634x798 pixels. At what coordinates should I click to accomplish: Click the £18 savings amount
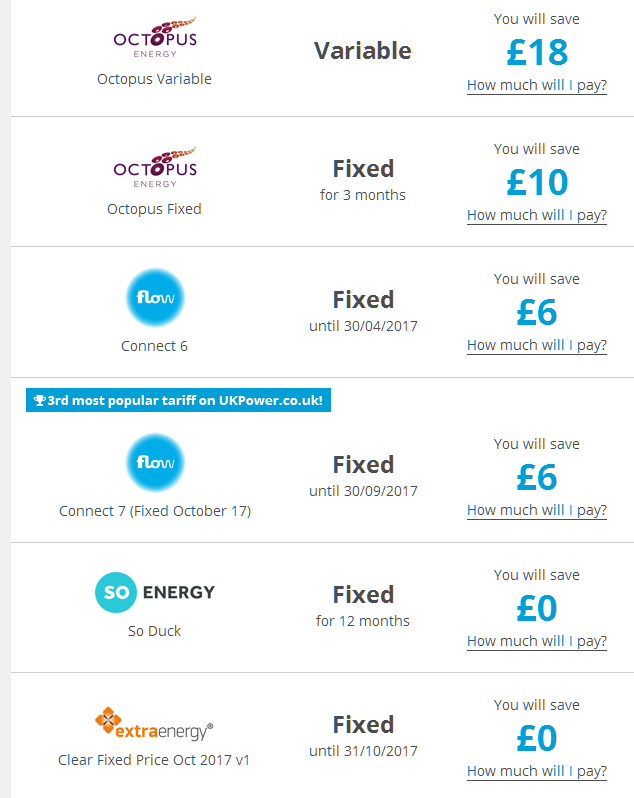point(536,52)
